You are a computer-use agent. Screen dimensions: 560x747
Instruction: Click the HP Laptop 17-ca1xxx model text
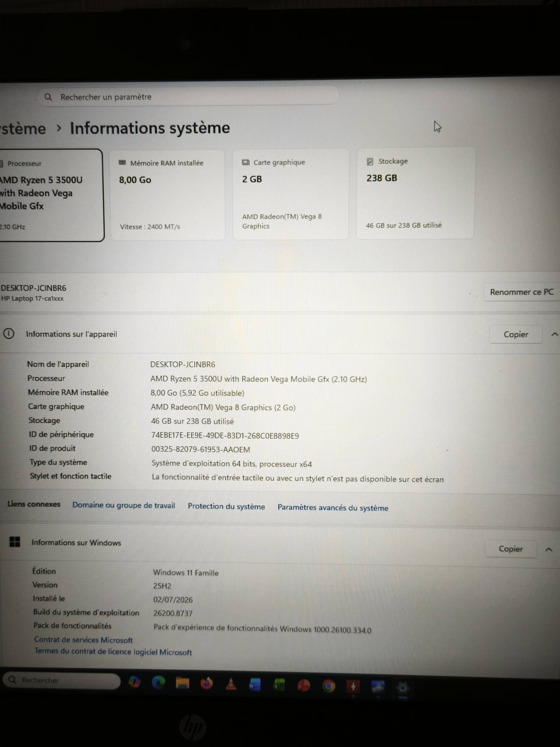pyautogui.click(x=32, y=298)
